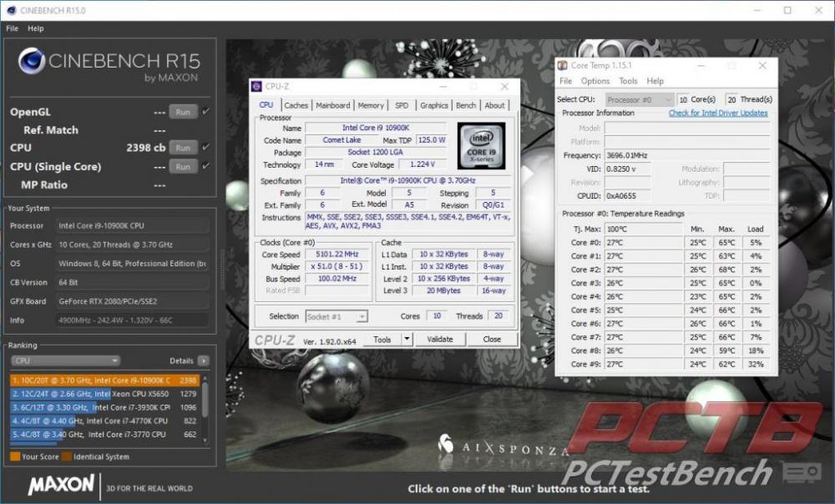Open the Core Temp Tools menu
835x504 pixels.
click(628, 81)
